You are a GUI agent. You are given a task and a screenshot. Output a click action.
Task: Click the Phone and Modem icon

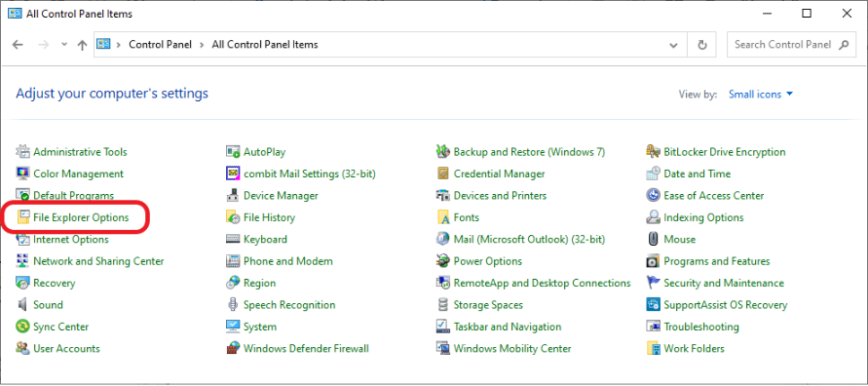pyautogui.click(x=233, y=261)
